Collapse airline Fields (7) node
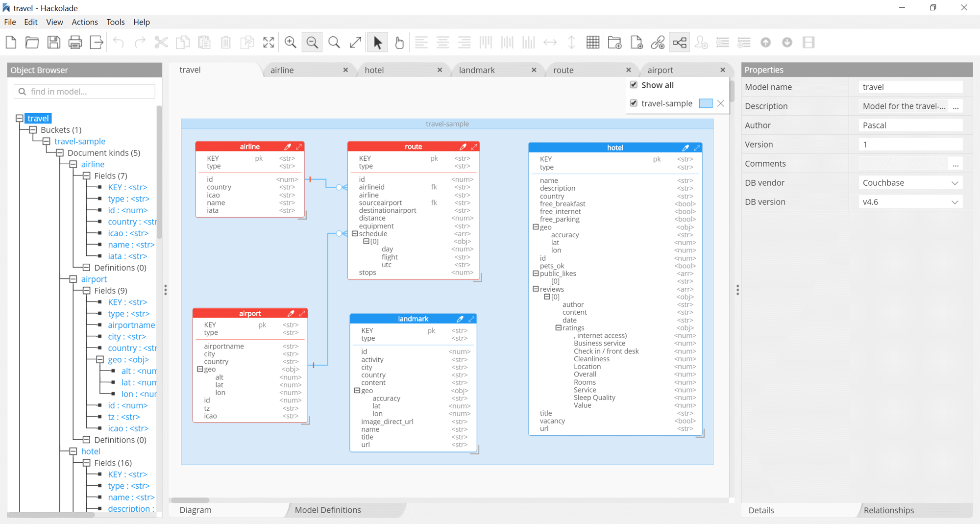 point(86,175)
